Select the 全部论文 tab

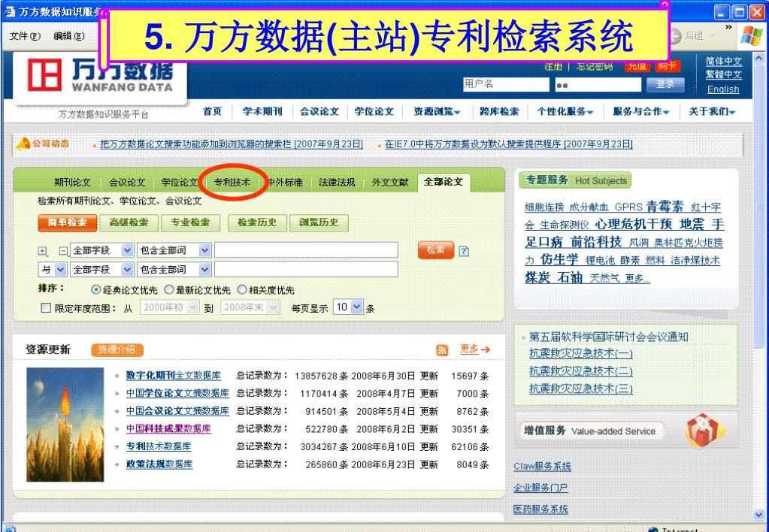pyautogui.click(x=444, y=182)
